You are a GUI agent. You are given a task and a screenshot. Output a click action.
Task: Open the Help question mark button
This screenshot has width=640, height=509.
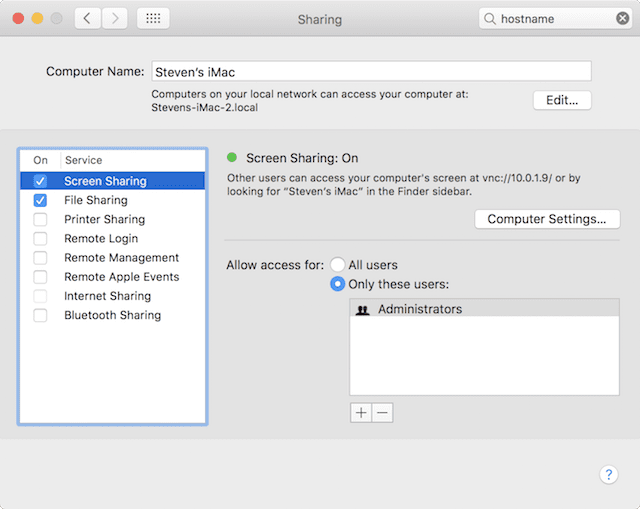coord(608,474)
